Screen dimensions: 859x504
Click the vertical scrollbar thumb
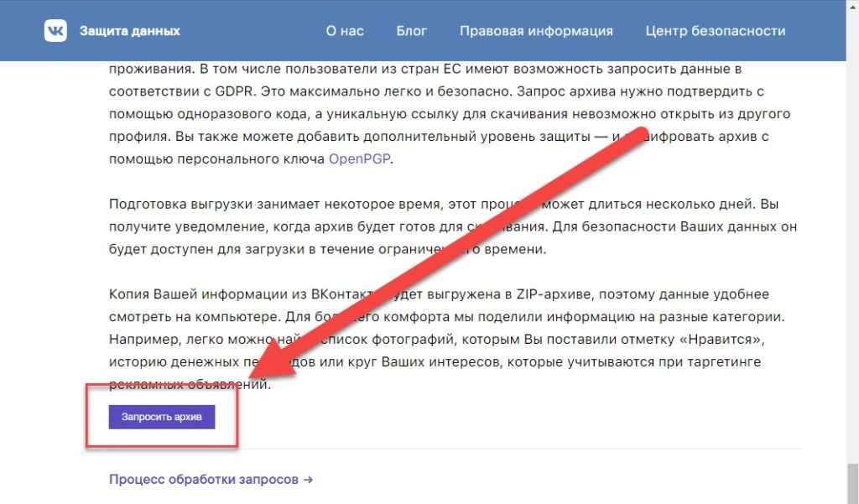[x=851, y=482]
